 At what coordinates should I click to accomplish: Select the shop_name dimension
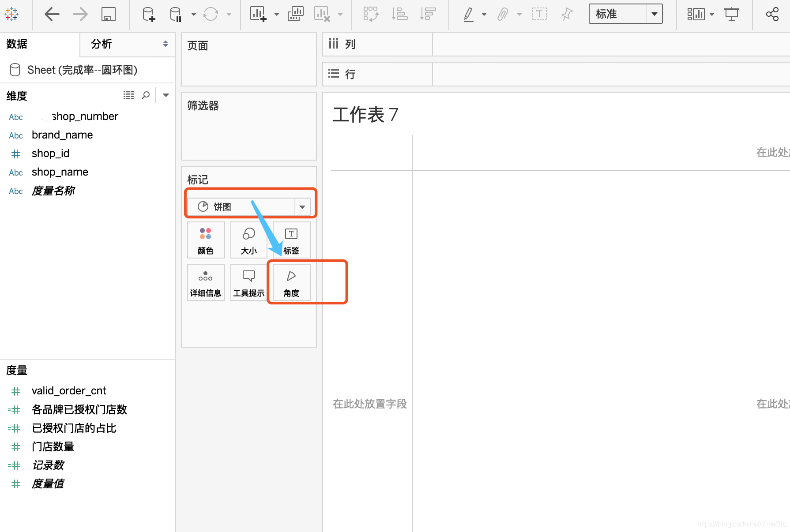60,172
